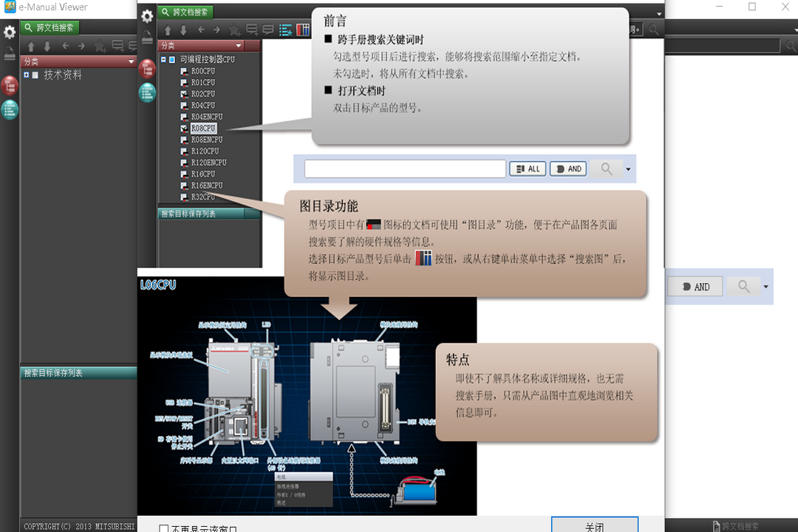The image size is (798, 532).
Task: Open the search options dropdown beside magnifier
Action: tap(628, 168)
